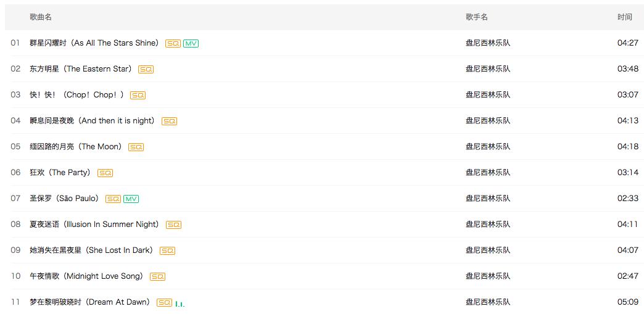The height and width of the screenshot is (314, 644).
Task: Click SQ badge beside As All The Stars Shine
Action: coord(173,44)
